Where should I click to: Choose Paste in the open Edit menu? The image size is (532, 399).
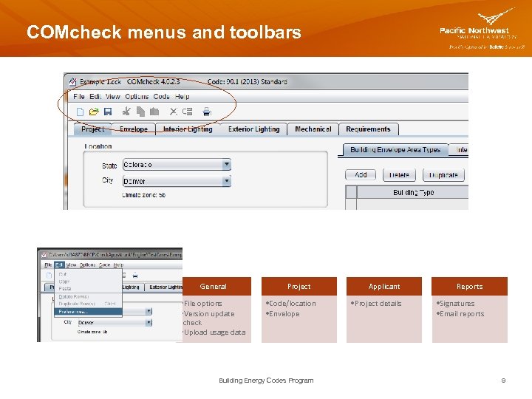pos(88,289)
